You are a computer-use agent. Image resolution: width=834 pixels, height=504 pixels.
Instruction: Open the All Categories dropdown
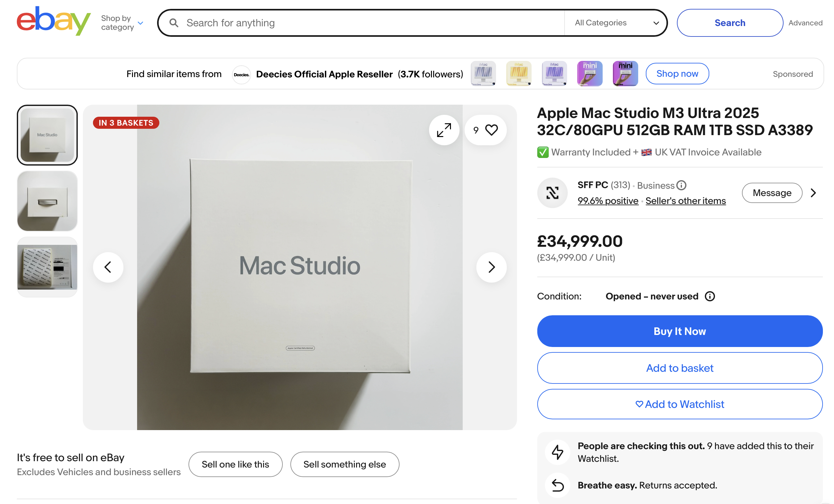tap(615, 23)
